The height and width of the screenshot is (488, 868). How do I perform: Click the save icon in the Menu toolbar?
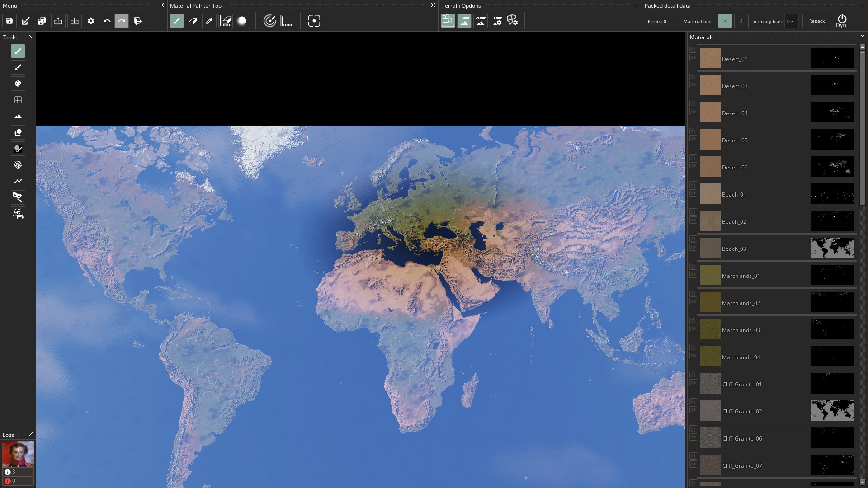(9, 21)
